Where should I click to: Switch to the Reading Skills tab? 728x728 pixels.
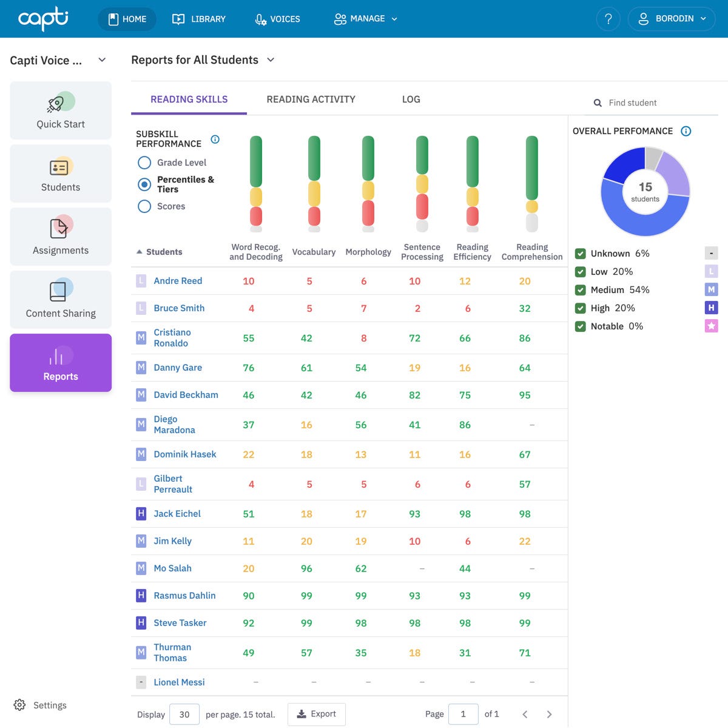point(189,99)
